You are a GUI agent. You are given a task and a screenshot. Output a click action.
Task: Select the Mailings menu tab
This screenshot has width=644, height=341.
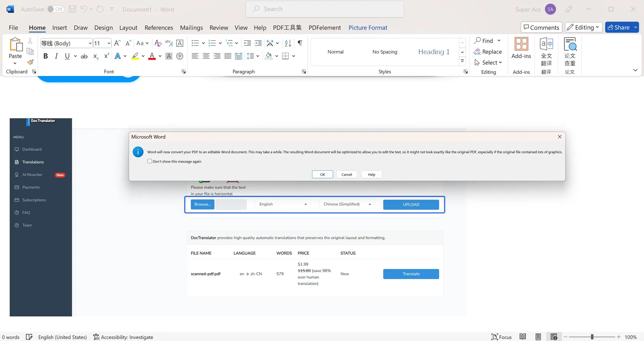(x=191, y=27)
